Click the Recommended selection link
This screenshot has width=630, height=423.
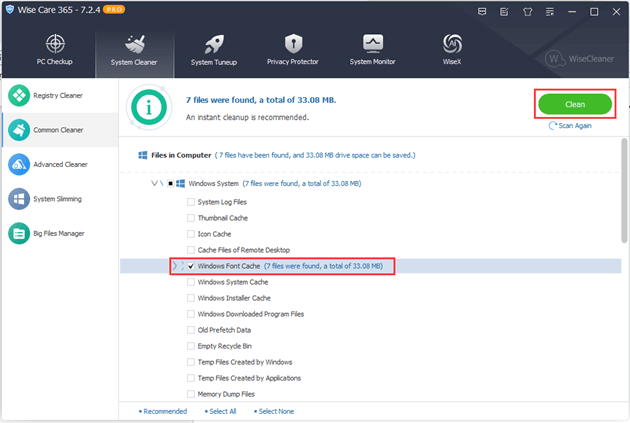163,411
